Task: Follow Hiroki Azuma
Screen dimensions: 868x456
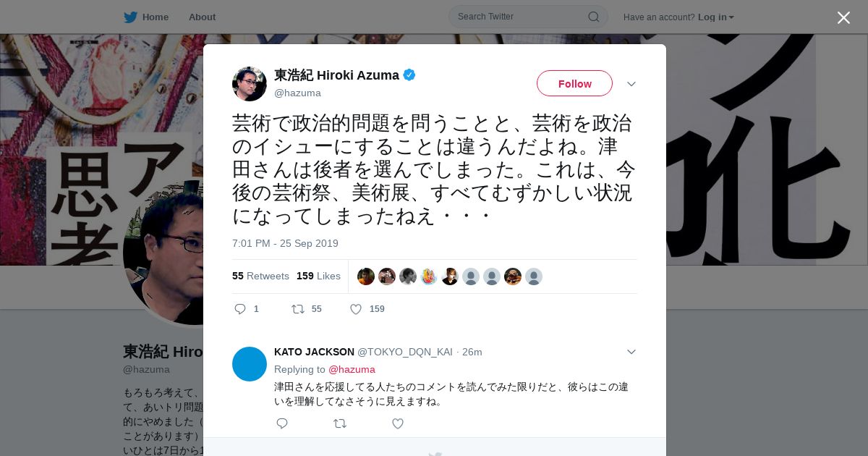Action: tap(574, 83)
